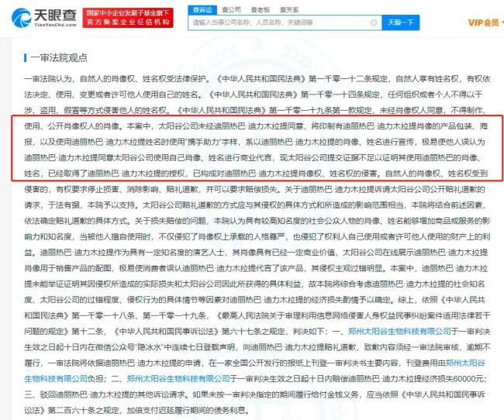This screenshot has height=420, width=504.
Task: Open the 查老板 search tab
Action: click(259, 8)
